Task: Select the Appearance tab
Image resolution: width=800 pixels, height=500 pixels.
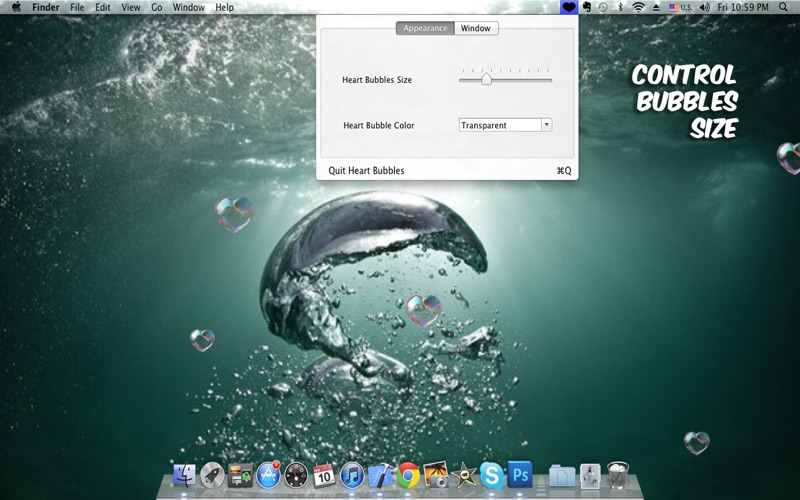Action: (425, 28)
